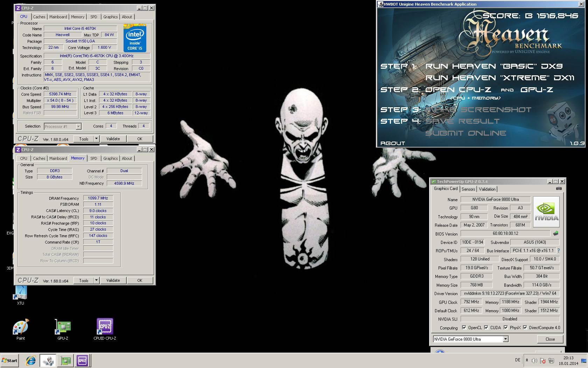Viewport: 588px width, 368px height.
Task: Open the GPU selection dropdown in GPU-Z
Action: [505, 339]
